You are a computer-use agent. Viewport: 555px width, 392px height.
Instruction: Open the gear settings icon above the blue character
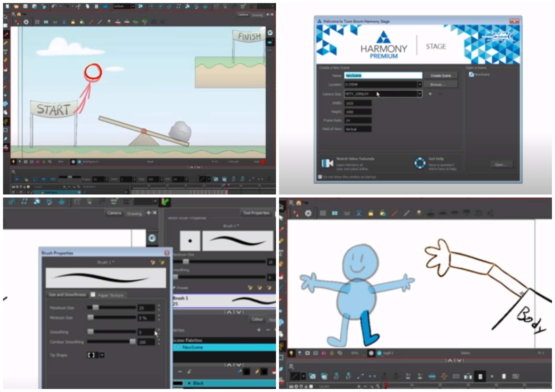308,213
